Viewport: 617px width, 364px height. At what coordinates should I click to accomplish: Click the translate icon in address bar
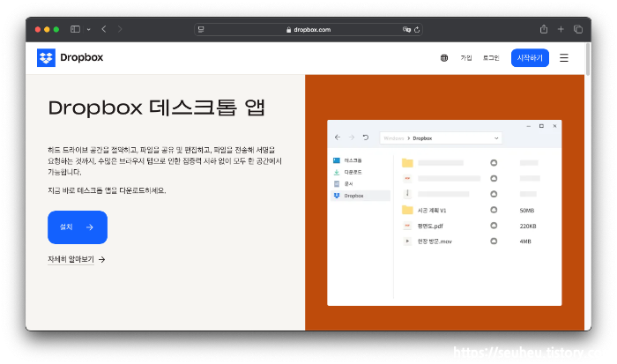(x=406, y=29)
